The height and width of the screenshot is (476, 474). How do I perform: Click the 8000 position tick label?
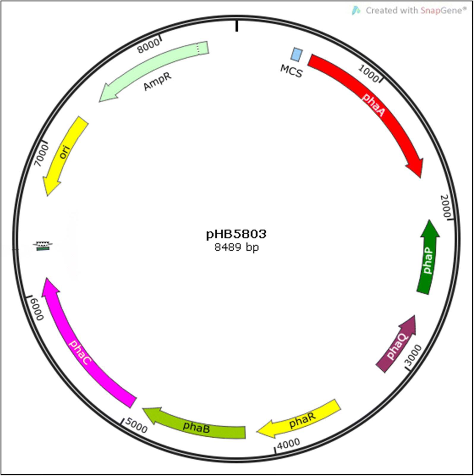click(148, 46)
